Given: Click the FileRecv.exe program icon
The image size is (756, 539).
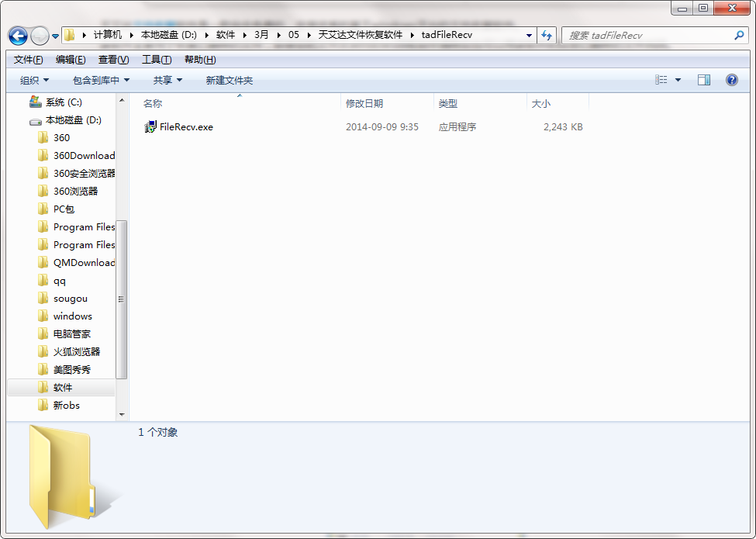Looking at the screenshot, I should click(x=150, y=126).
